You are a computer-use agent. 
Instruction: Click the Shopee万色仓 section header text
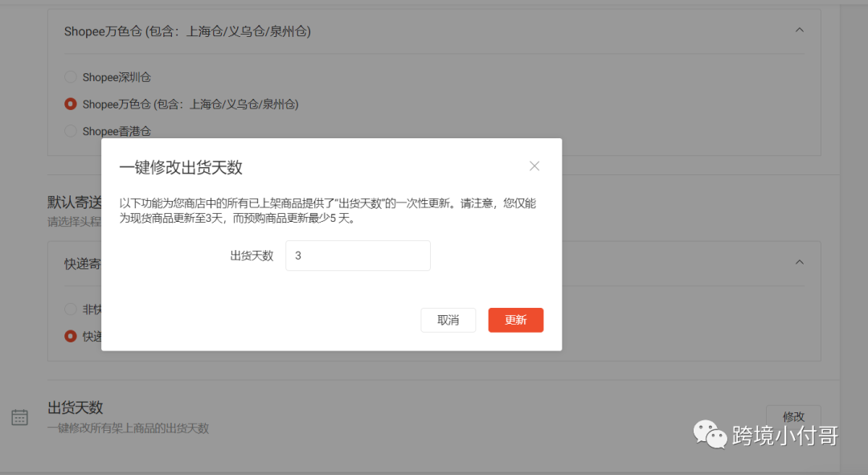(x=187, y=31)
